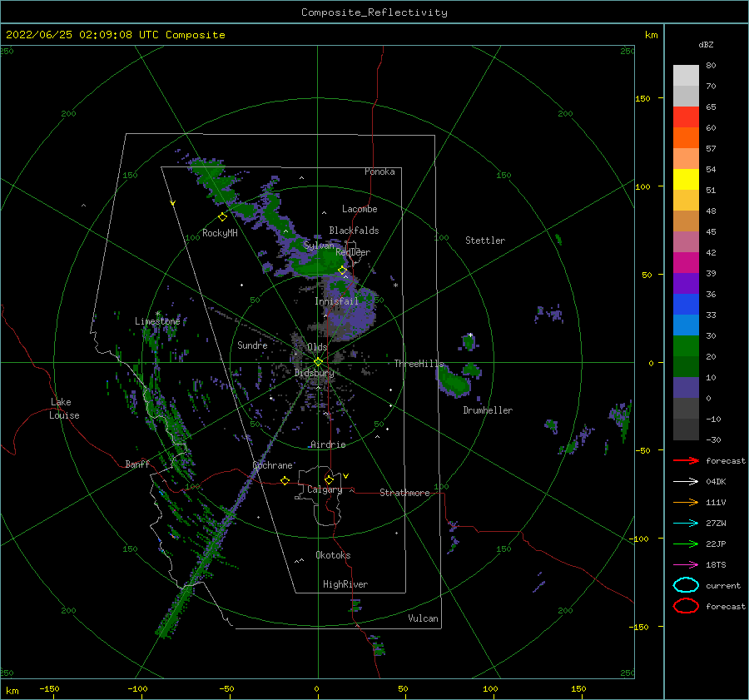Screen dimensions: 749x700
Task: Click the asterisk marker above Limestone
Action: pos(157,314)
